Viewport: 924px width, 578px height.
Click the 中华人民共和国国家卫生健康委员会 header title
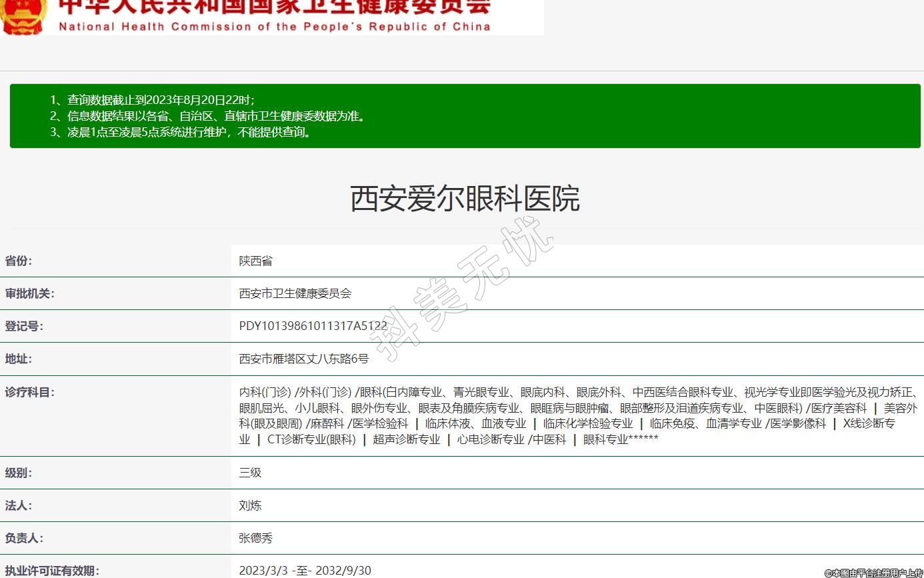tap(274, 7)
